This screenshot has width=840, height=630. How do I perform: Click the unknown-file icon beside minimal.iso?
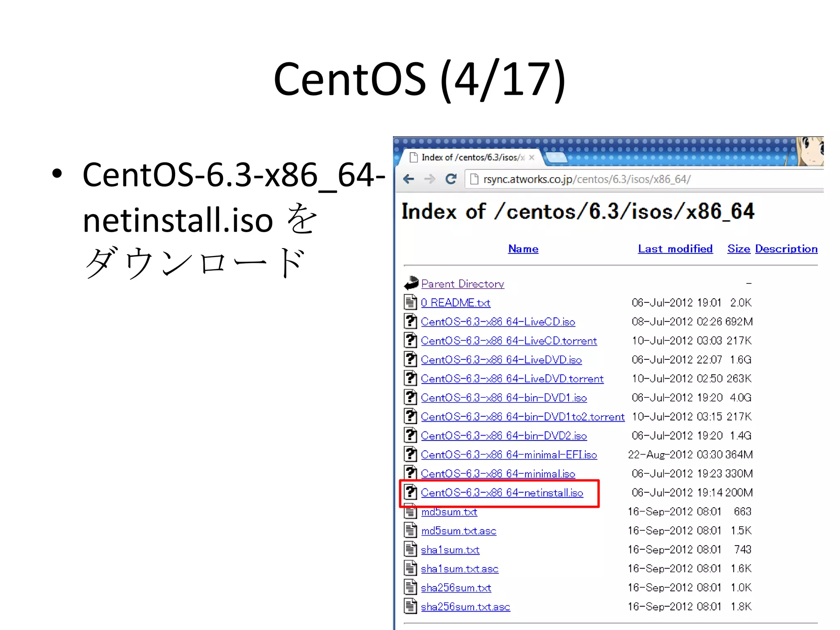410,472
